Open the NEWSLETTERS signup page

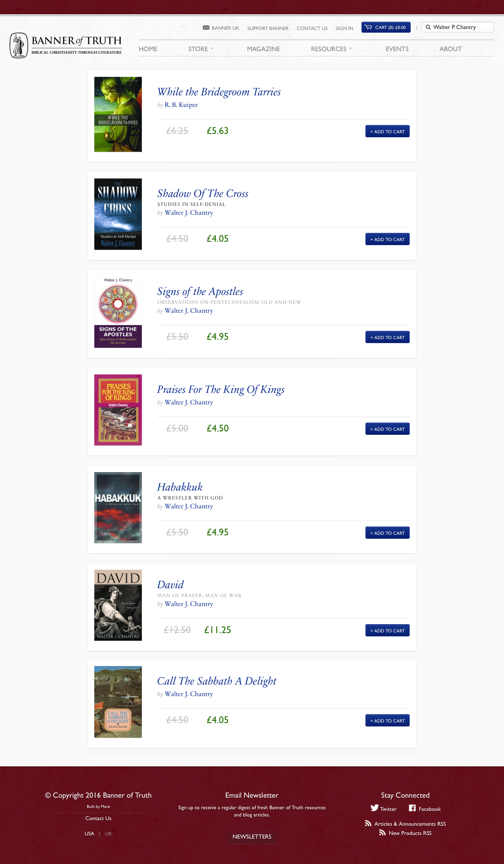click(252, 836)
